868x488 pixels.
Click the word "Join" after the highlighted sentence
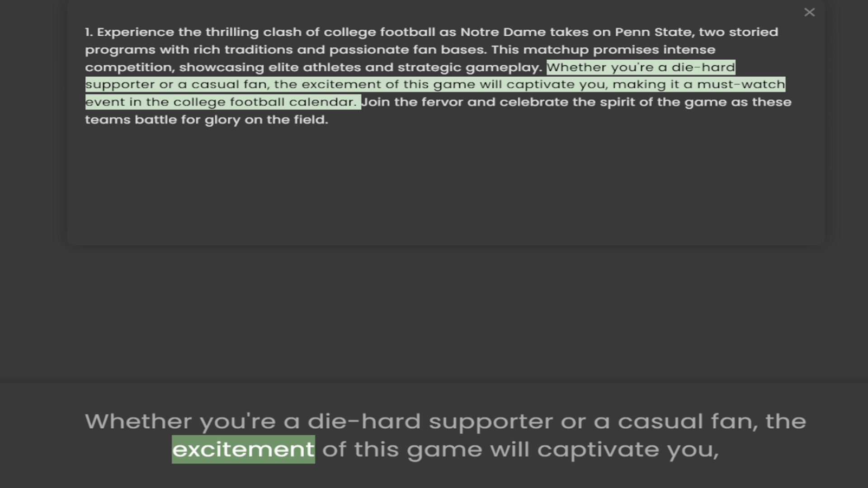376,102
